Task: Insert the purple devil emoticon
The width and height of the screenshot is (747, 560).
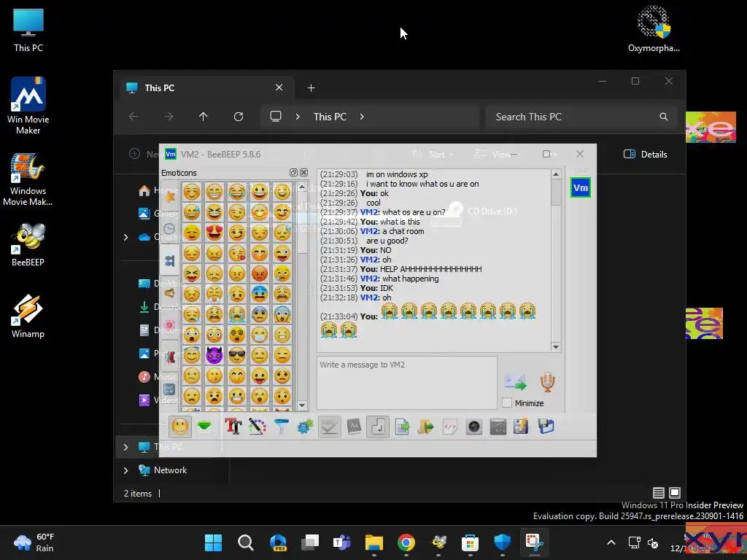Action: click(214, 355)
